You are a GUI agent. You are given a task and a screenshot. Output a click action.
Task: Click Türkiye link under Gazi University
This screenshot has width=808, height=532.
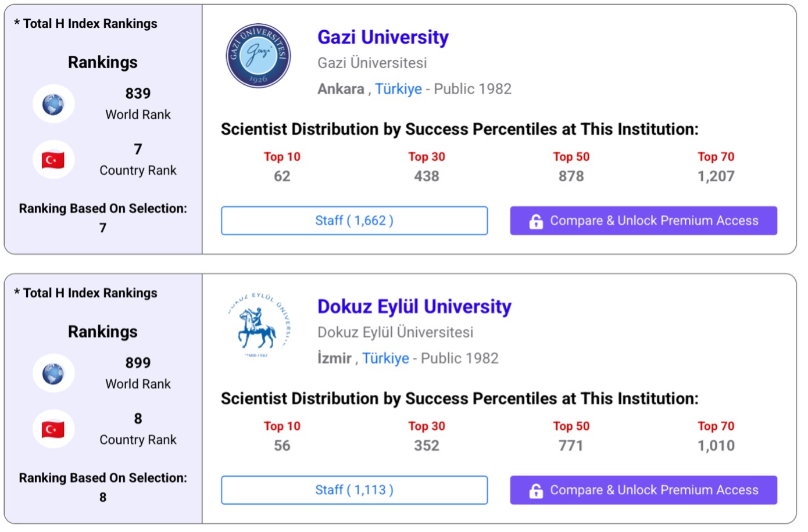point(398,89)
